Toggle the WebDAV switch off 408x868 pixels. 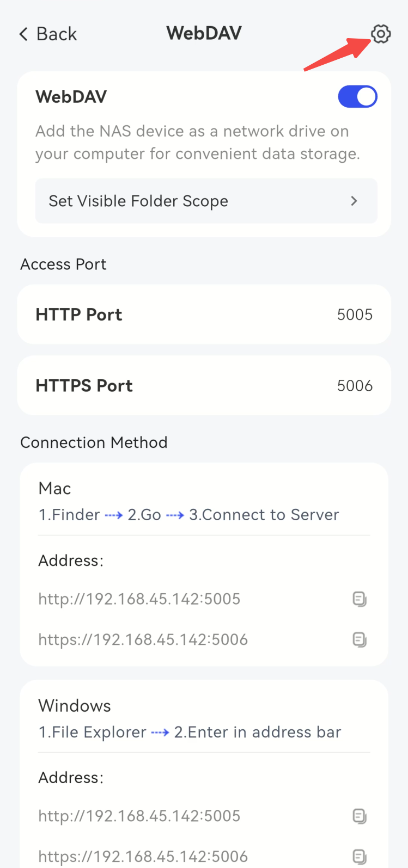357,97
